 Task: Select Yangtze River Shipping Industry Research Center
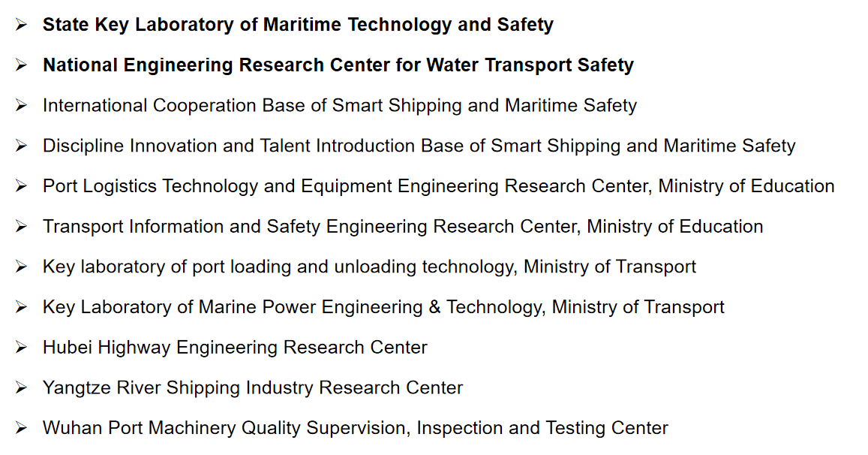tap(253, 388)
